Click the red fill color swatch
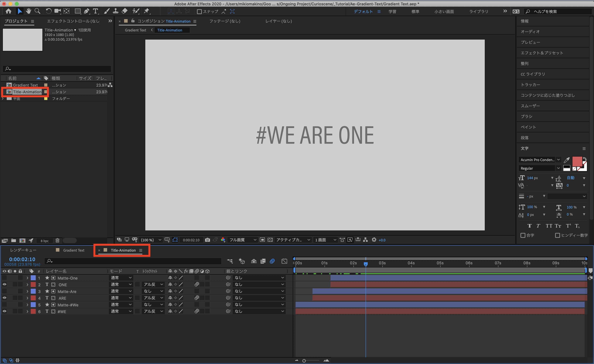Viewport: 594px width, 364px height. click(x=577, y=161)
